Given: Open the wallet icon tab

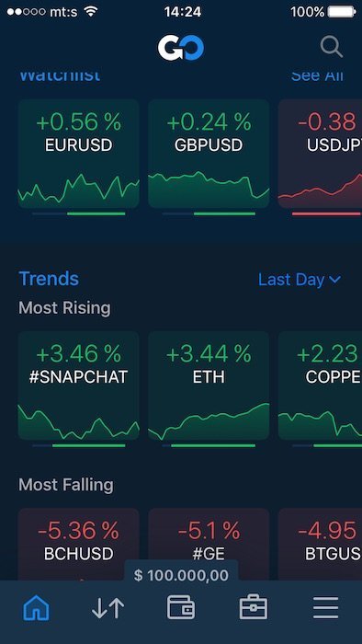Looking at the screenshot, I should (181, 607).
